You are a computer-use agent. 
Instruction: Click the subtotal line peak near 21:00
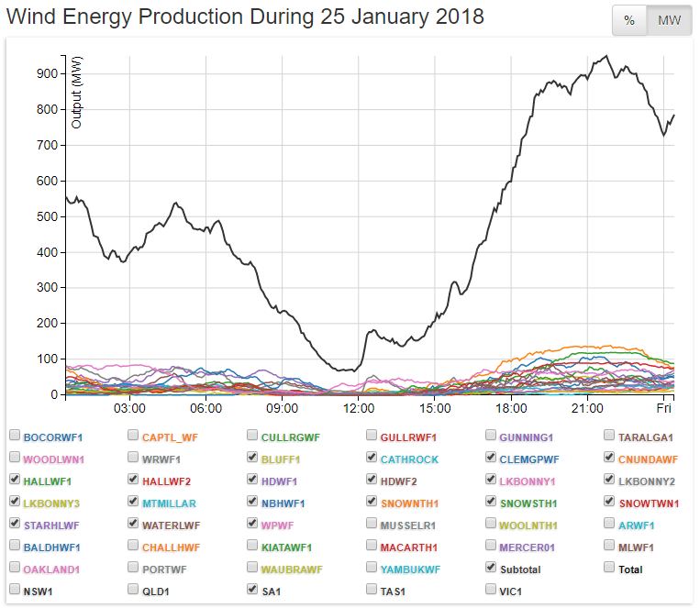click(x=605, y=56)
